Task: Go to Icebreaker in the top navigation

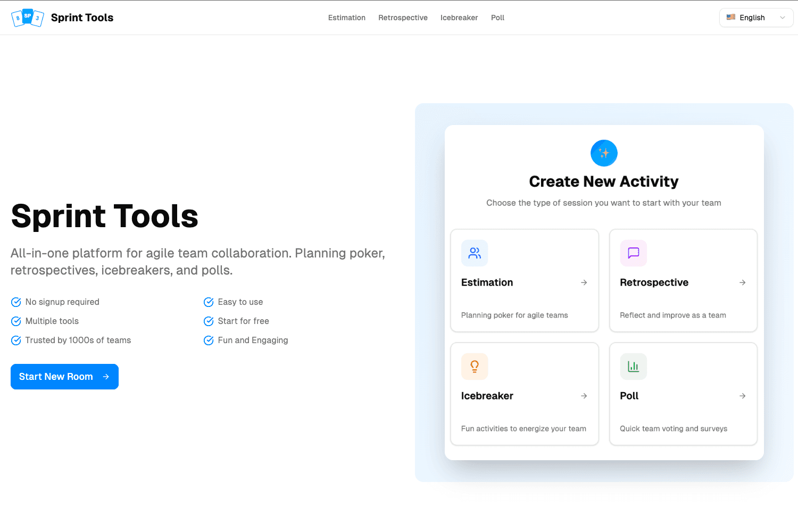Action: coord(459,18)
